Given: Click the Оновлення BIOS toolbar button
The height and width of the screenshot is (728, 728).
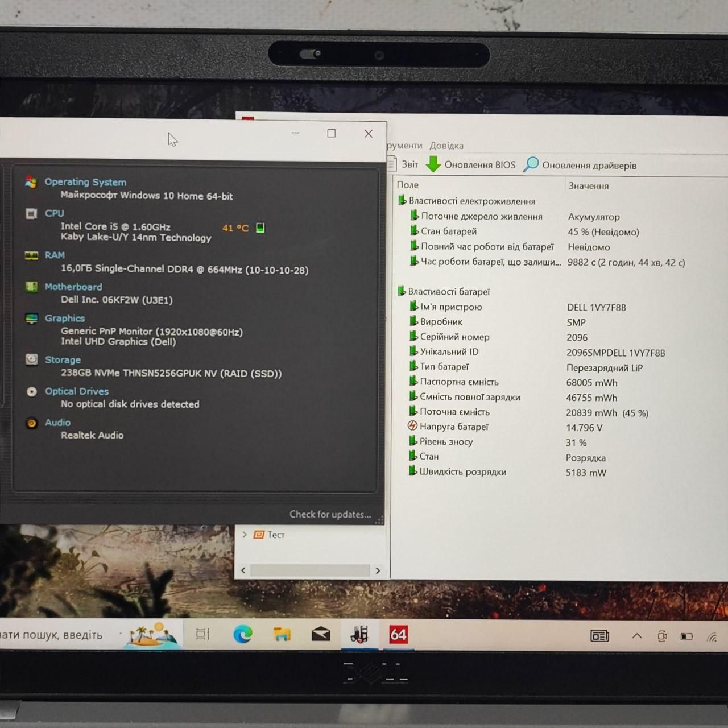Looking at the screenshot, I should click(x=471, y=164).
